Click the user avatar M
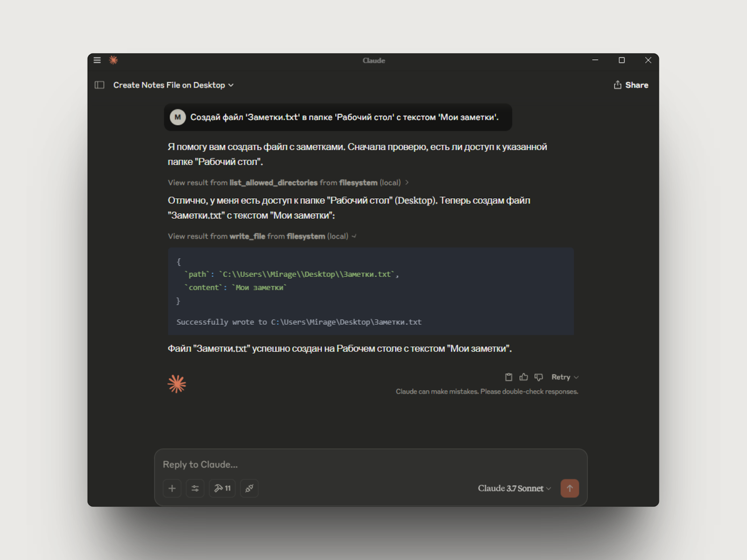The width and height of the screenshot is (747, 560). (177, 117)
